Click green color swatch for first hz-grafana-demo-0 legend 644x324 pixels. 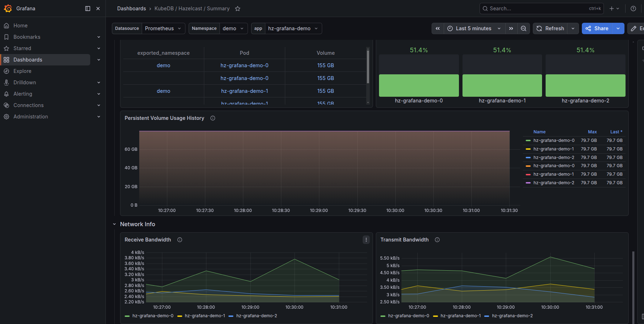point(528,140)
